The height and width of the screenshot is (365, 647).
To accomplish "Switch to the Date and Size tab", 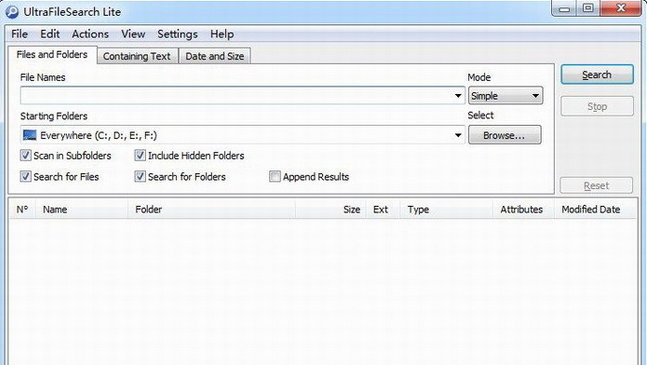I will coord(215,56).
